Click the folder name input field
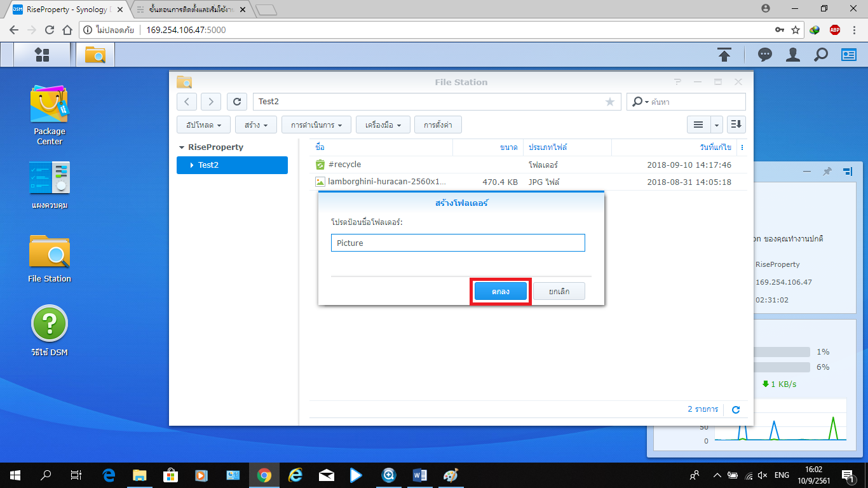The width and height of the screenshot is (868, 488). click(458, 243)
